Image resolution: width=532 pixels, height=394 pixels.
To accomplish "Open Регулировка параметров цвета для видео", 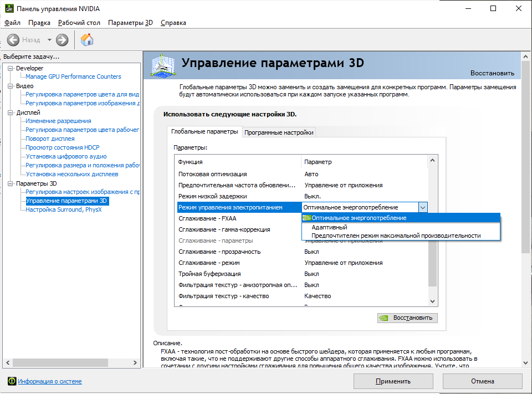I will (83, 94).
